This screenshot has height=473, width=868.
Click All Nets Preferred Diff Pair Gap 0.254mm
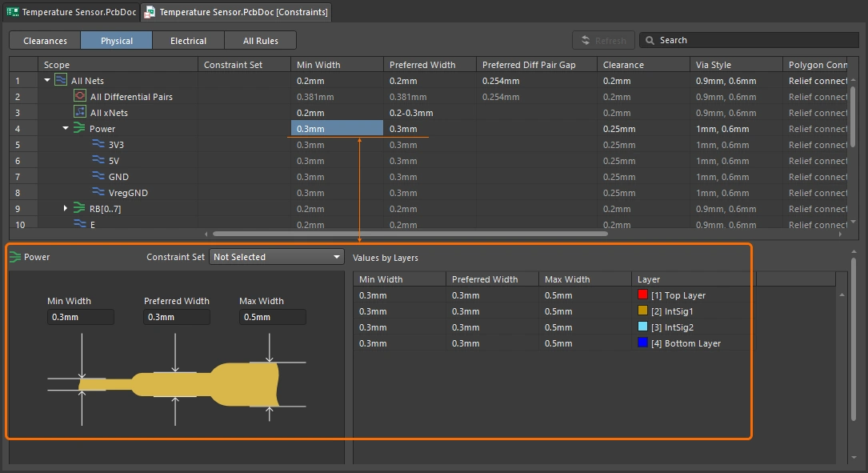[537, 80]
